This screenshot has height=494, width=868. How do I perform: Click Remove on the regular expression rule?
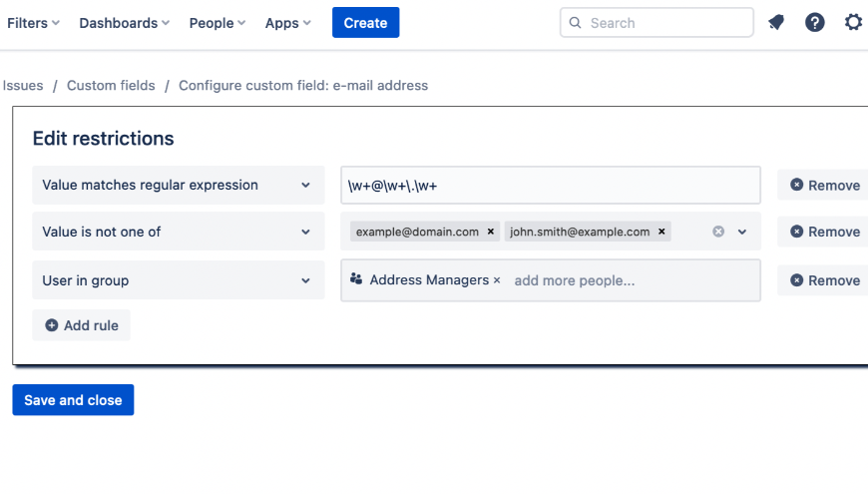[824, 185]
